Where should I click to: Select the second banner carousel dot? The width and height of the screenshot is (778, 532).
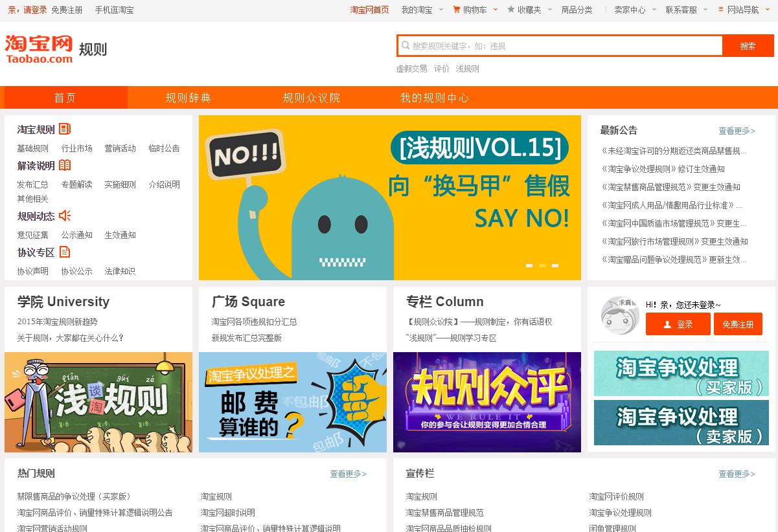542,265
